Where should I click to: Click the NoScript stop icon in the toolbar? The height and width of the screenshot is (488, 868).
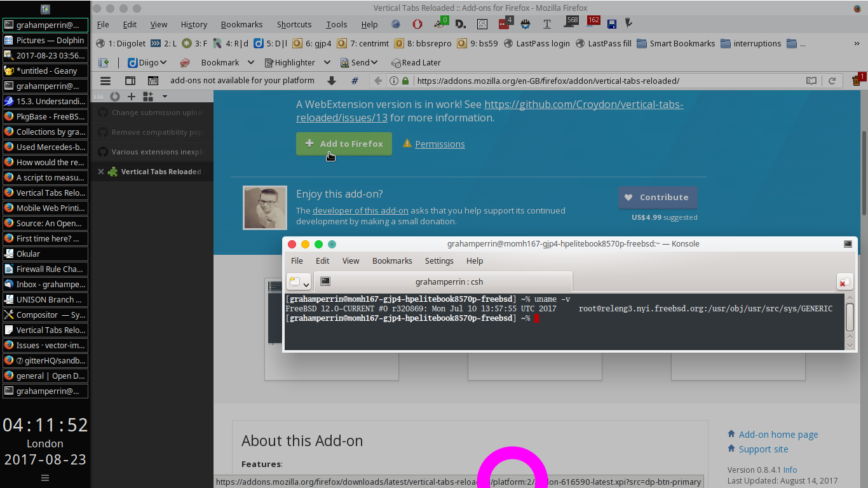coord(417,24)
